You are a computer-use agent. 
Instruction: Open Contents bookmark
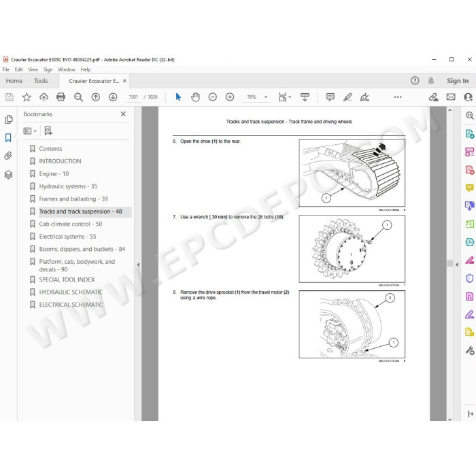tap(50, 149)
